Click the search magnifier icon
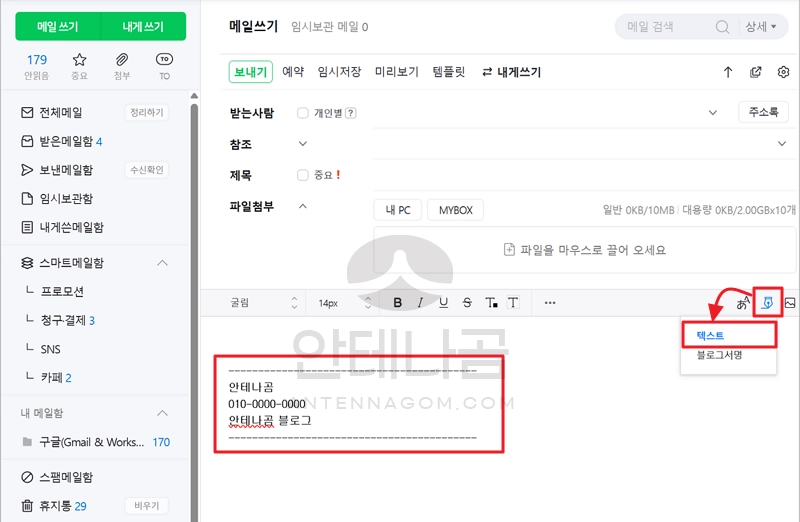Screen dimensions: 800x522 pyautogui.click(x=722, y=27)
